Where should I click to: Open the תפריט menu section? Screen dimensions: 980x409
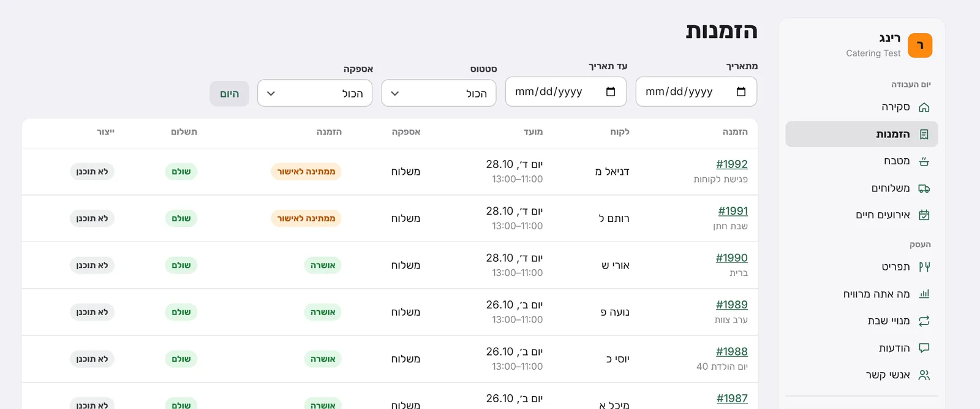862,267
